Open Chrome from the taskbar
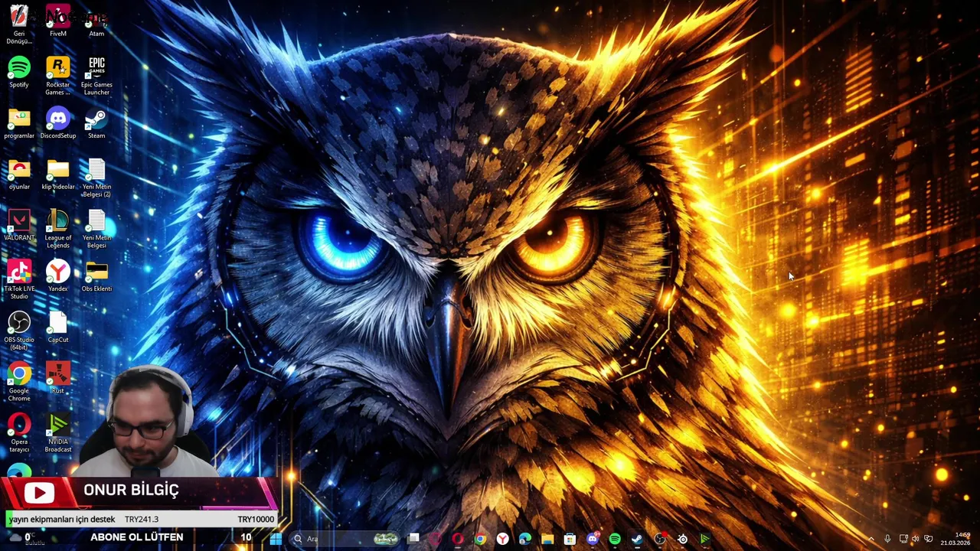Image resolution: width=980 pixels, height=551 pixels. [480, 539]
